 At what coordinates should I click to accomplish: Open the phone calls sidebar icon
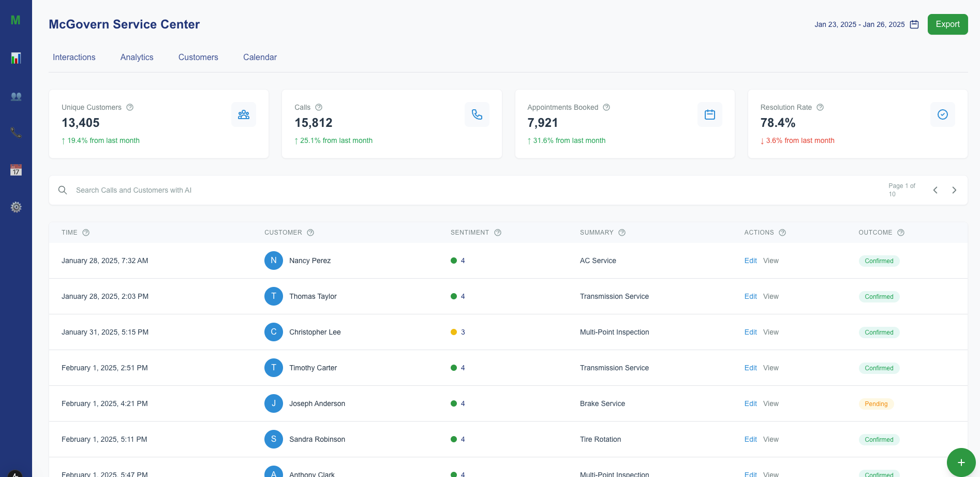point(16,133)
